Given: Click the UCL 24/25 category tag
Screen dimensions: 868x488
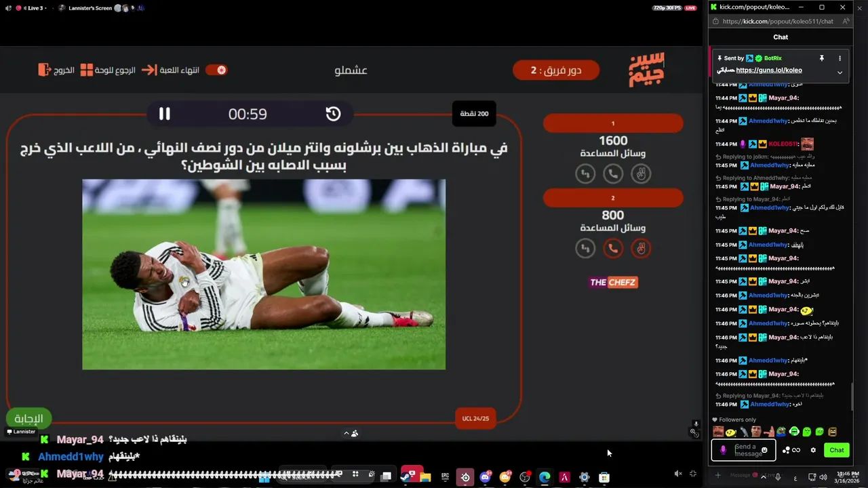Looking at the screenshot, I should (475, 418).
